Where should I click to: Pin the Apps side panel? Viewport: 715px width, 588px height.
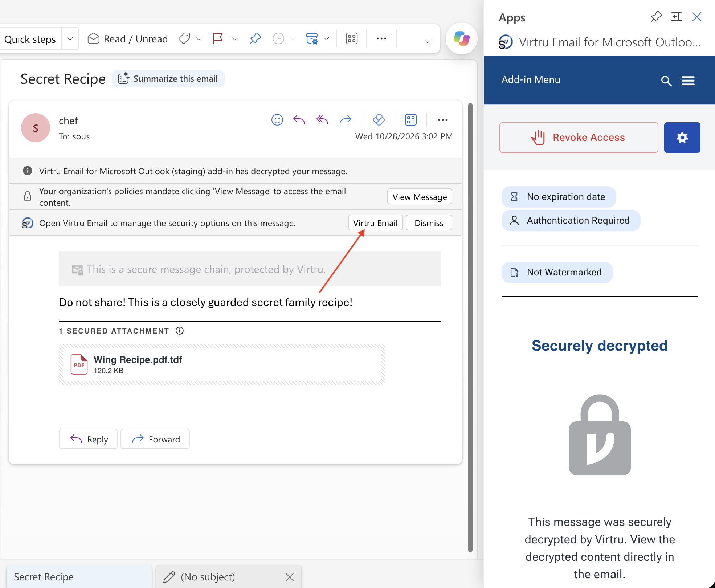(x=656, y=17)
